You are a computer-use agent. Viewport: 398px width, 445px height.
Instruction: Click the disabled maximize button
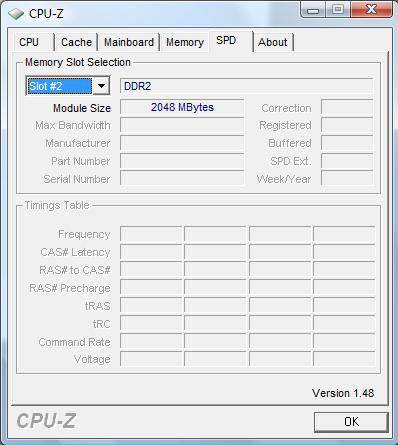(x=338, y=9)
